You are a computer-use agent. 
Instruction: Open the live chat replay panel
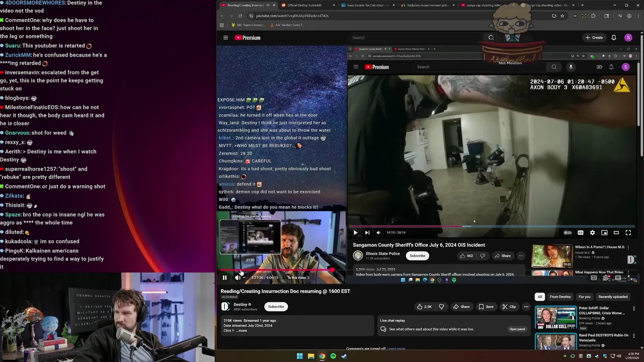pyautogui.click(x=517, y=329)
